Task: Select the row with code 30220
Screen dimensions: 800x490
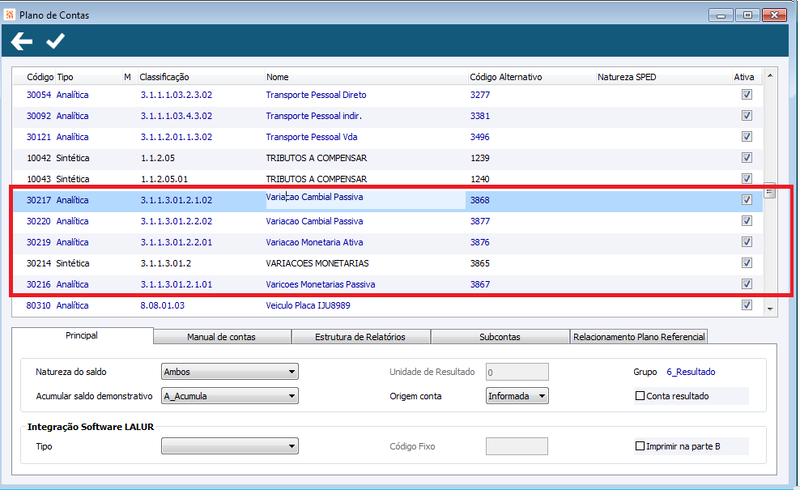Action: [x=387, y=221]
